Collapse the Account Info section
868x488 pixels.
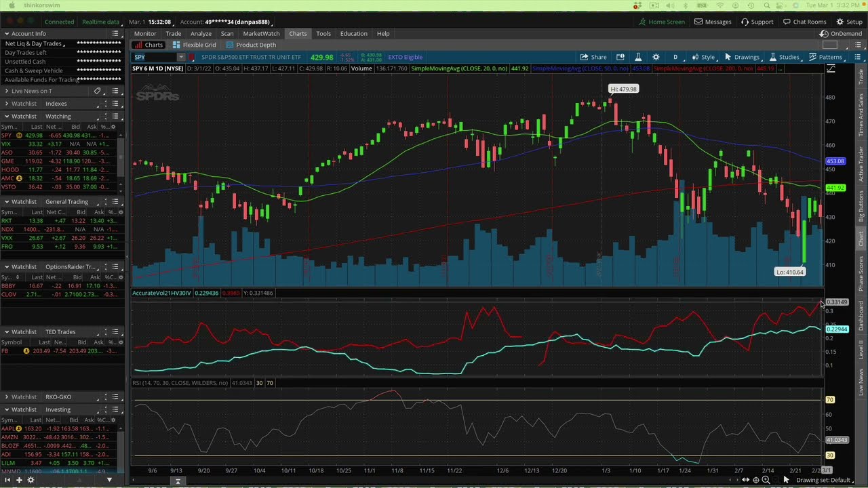coord(7,33)
